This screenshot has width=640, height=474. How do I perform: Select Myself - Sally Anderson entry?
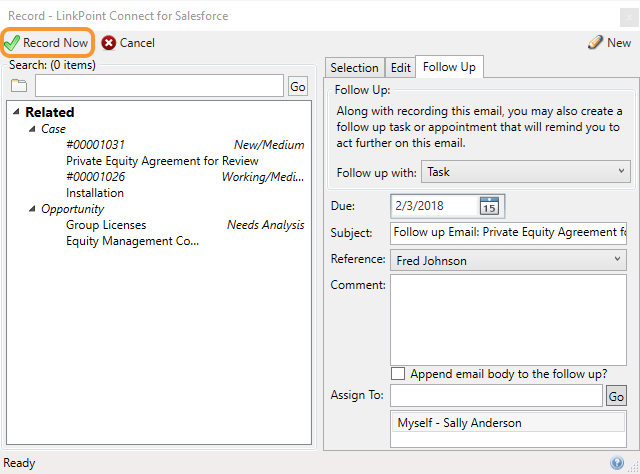[x=508, y=423]
